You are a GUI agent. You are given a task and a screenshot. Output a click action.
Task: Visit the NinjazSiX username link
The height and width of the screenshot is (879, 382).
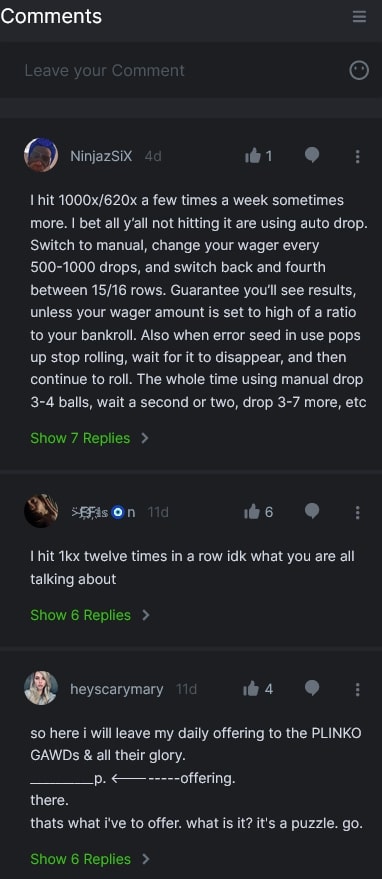click(101, 156)
